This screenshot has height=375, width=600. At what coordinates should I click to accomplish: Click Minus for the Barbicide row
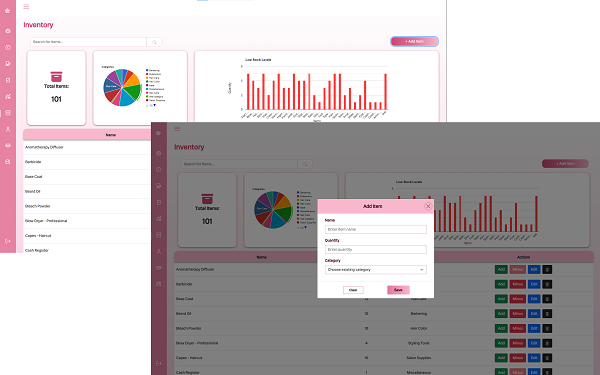[x=517, y=284]
